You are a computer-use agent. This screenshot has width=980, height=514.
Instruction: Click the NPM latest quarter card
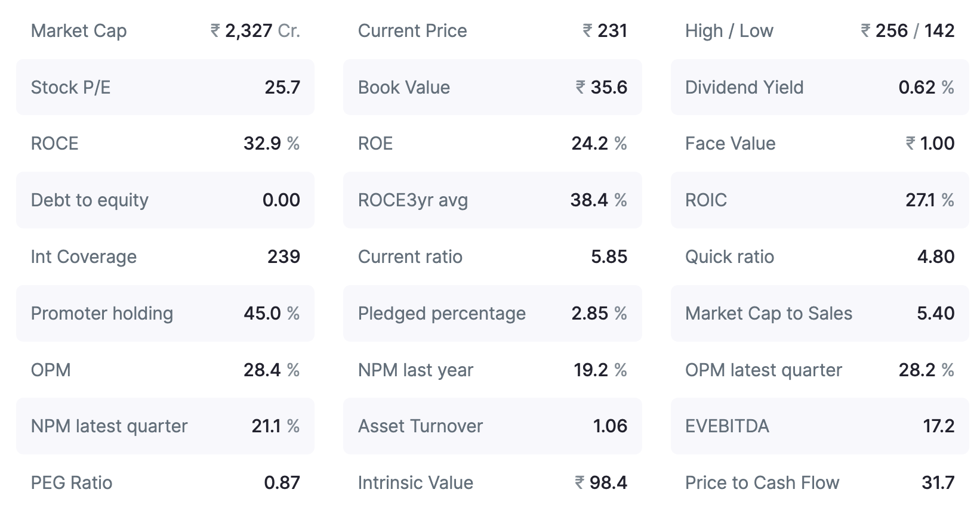tap(165, 426)
